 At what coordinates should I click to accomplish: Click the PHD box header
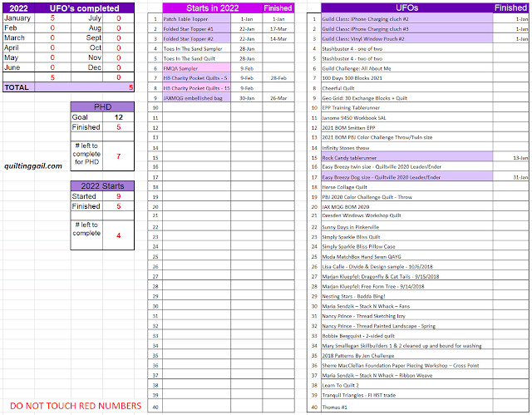point(102,107)
